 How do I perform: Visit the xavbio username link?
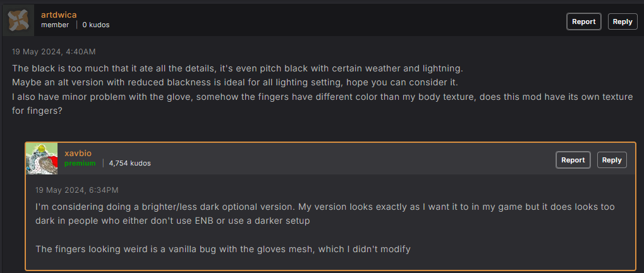[78, 153]
